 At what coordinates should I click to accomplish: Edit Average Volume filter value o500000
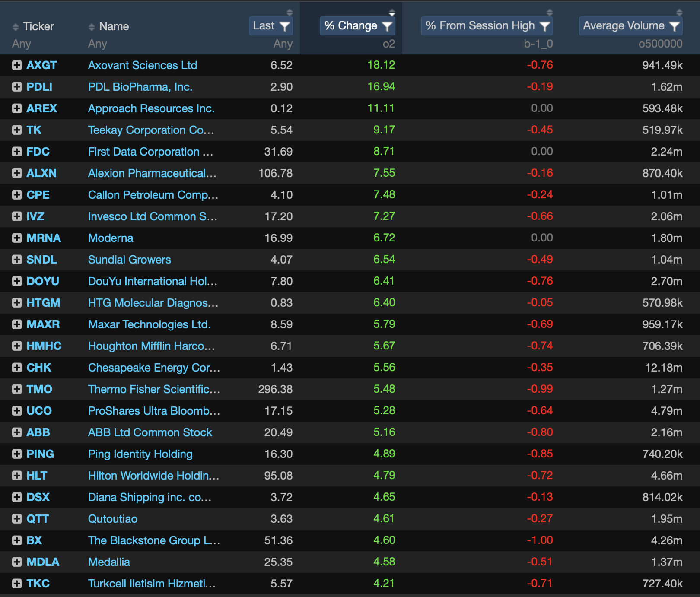point(661,44)
